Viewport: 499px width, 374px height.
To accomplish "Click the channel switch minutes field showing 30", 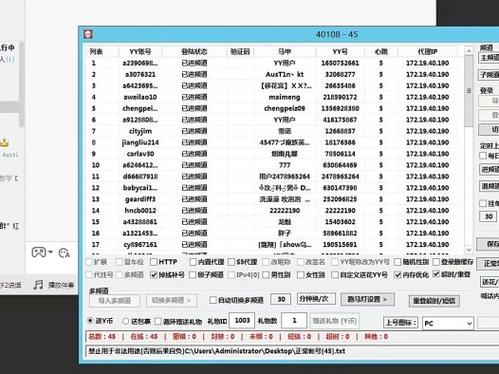I will coord(281,299).
